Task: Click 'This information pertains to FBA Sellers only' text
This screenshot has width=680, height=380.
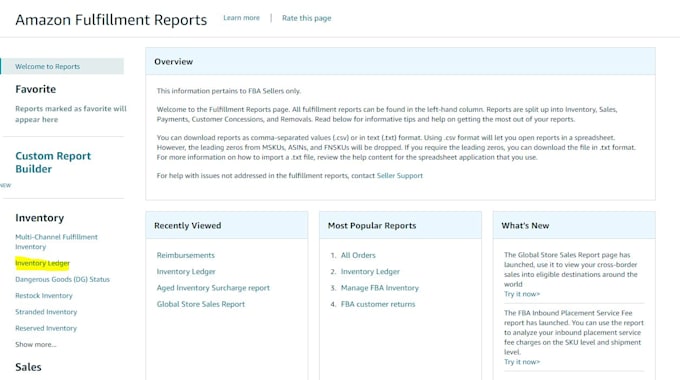Action: 229,91
